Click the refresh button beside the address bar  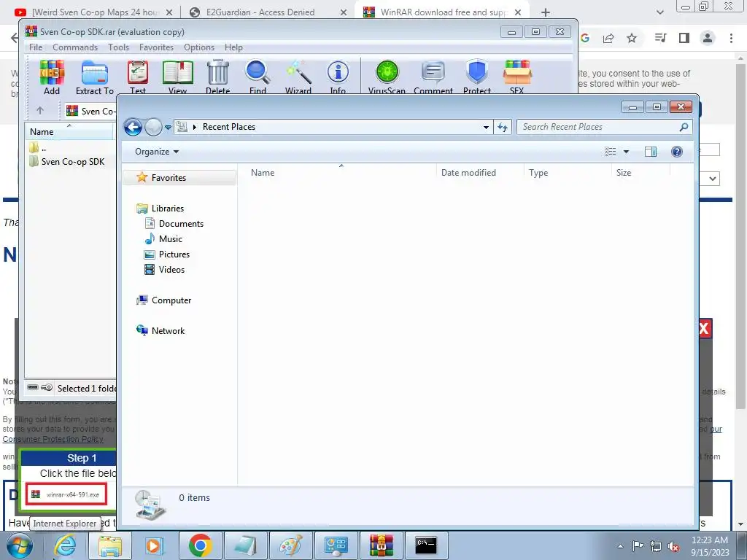pyautogui.click(x=503, y=127)
